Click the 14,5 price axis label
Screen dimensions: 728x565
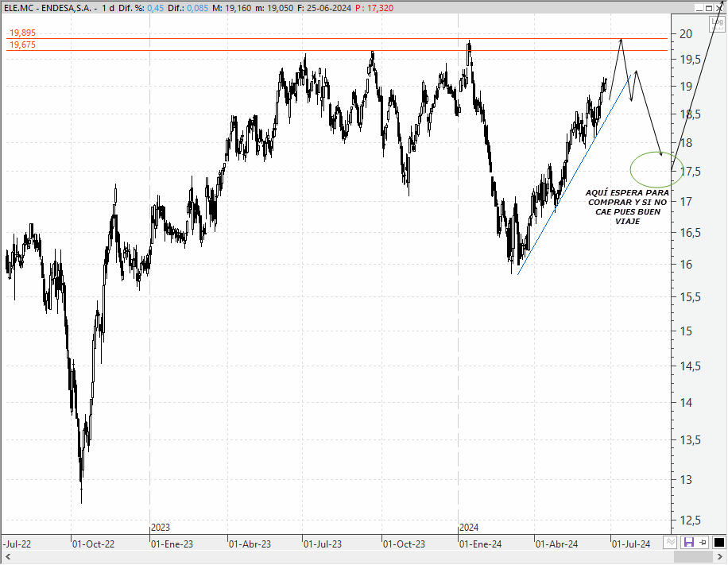[690, 366]
